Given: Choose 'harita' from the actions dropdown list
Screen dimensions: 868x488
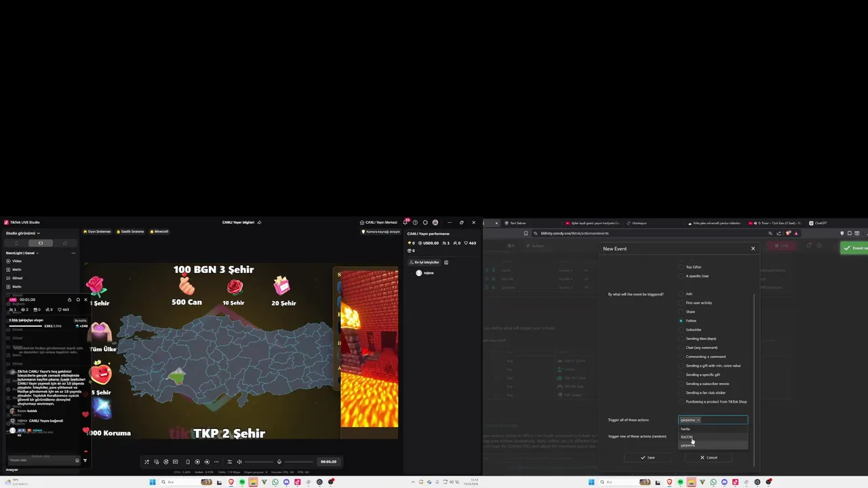Looking at the screenshot, I should coord(713,429).
